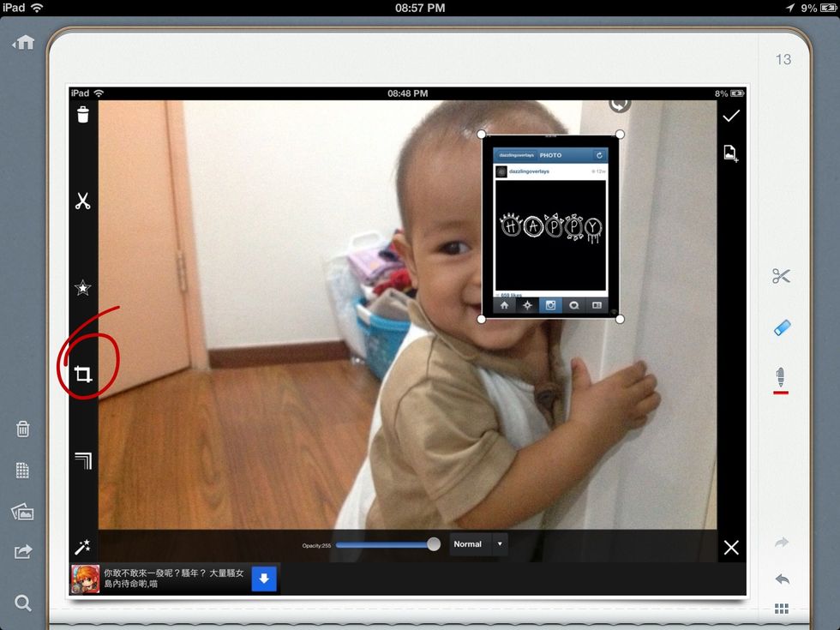Open the search magnifier on the left sidebar
This screenshot has width=840, height=630.
[23, 603]
